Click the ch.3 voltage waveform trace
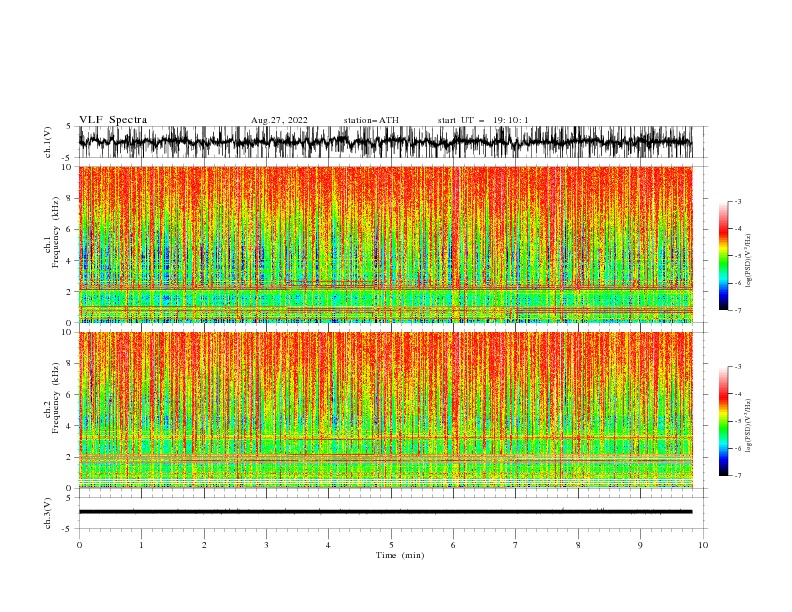The image size is (792, 612). [x=385, y=512]
